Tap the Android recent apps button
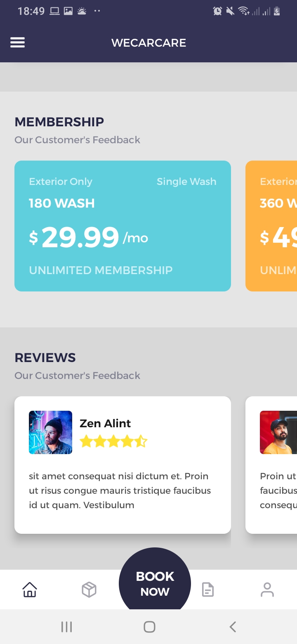Viewport: 297px width, 644px height. (x=66, y=627)
